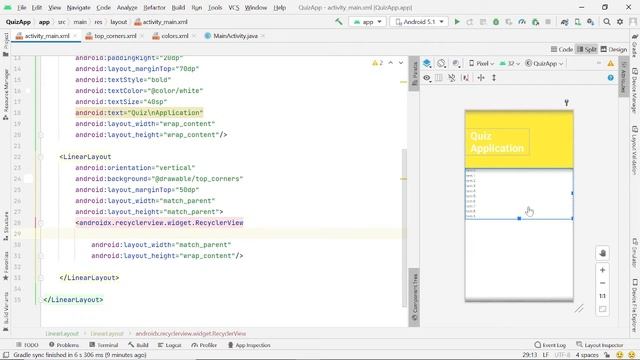
Task: Open the Terminal tool window
Action: point(104,345)
